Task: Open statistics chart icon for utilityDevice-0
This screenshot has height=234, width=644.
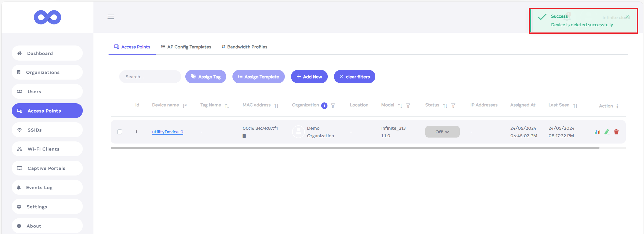Action: 597,132
